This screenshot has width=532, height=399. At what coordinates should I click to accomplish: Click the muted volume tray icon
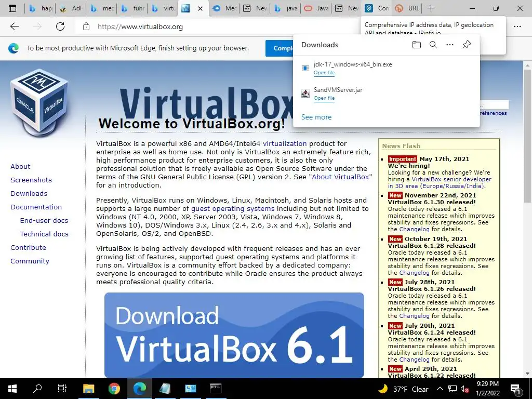pyautogui.click(x=464, y=389)
